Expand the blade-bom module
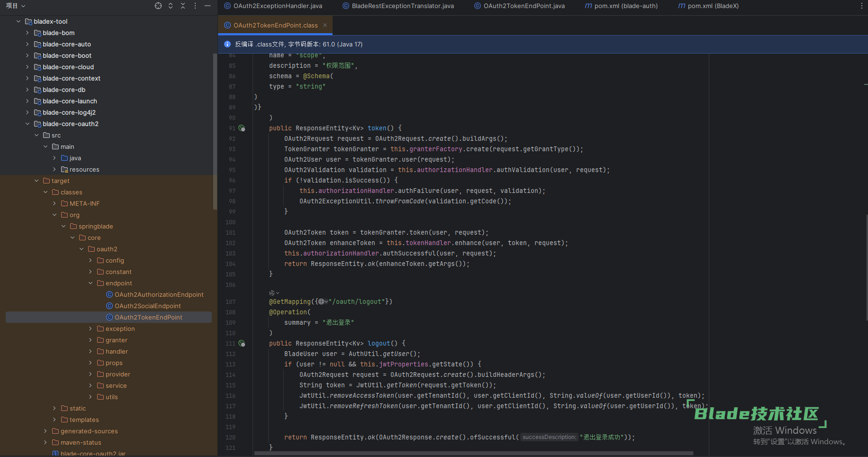The height and width of the screenshot is (457, 868). 27,33
